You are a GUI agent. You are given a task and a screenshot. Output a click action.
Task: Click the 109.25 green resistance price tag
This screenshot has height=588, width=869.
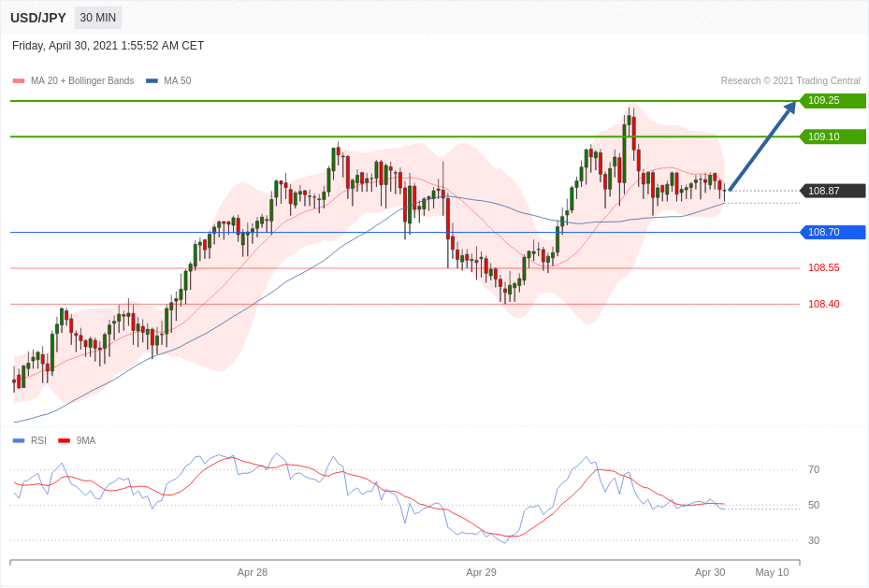click(x=832, y=101)
